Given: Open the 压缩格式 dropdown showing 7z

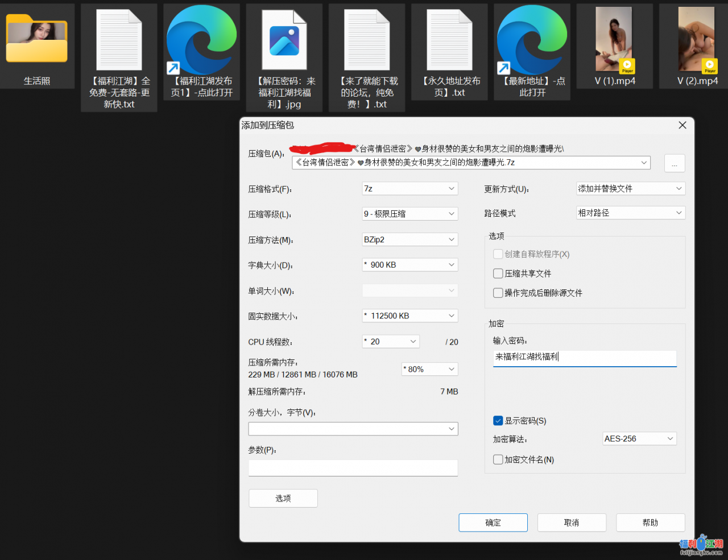Looking at the screenshot, I should pos(409,189).
